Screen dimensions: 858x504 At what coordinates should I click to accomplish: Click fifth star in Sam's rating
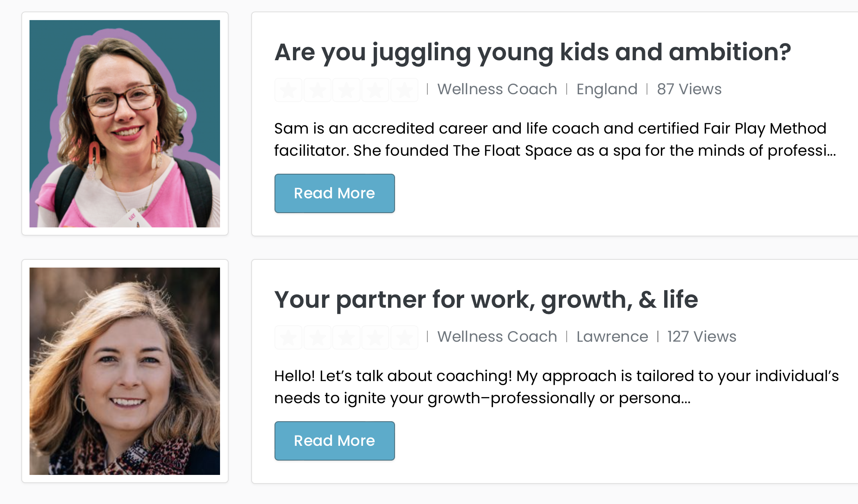(x=404, y=90)
